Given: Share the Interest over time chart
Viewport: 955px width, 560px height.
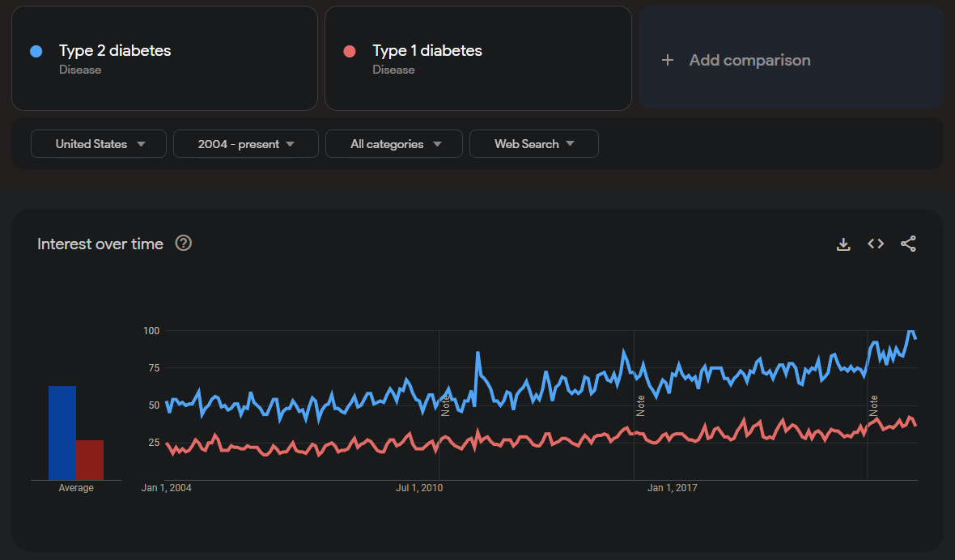Looking at the screenshot, I should [908, 244].
